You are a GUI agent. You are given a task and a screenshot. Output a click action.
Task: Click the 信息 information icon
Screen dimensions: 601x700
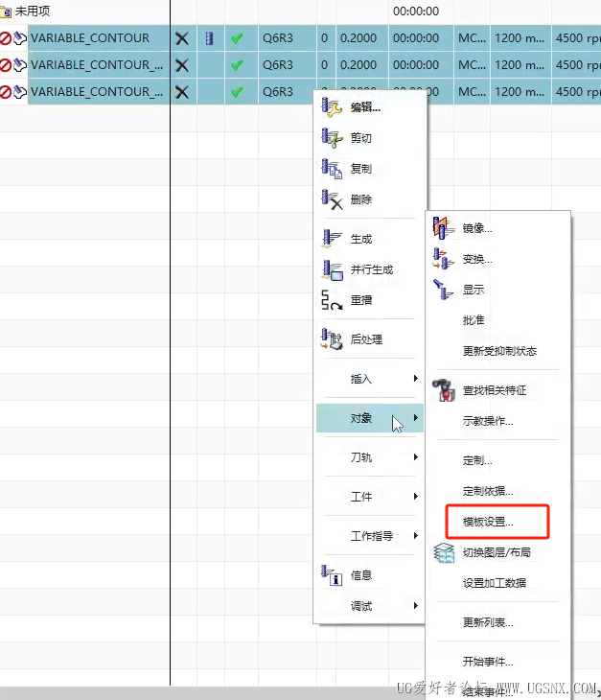tap(332, 575)
